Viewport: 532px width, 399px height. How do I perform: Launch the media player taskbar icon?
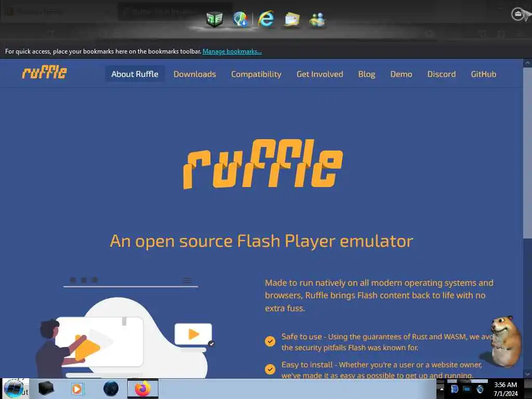click(77, 389)
